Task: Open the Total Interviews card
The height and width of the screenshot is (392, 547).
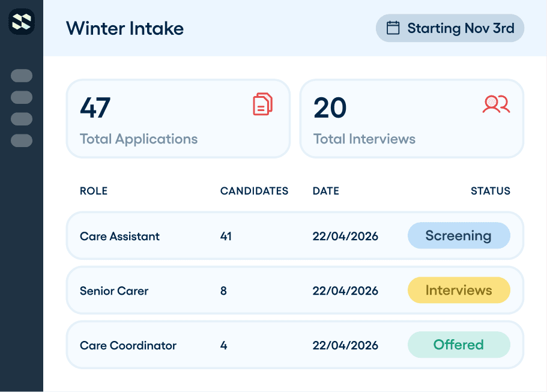Action: (412, 119)
